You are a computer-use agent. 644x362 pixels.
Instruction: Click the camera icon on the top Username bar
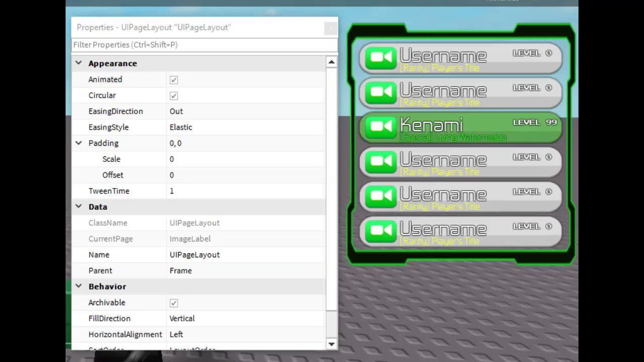click(x=381, y=57)
